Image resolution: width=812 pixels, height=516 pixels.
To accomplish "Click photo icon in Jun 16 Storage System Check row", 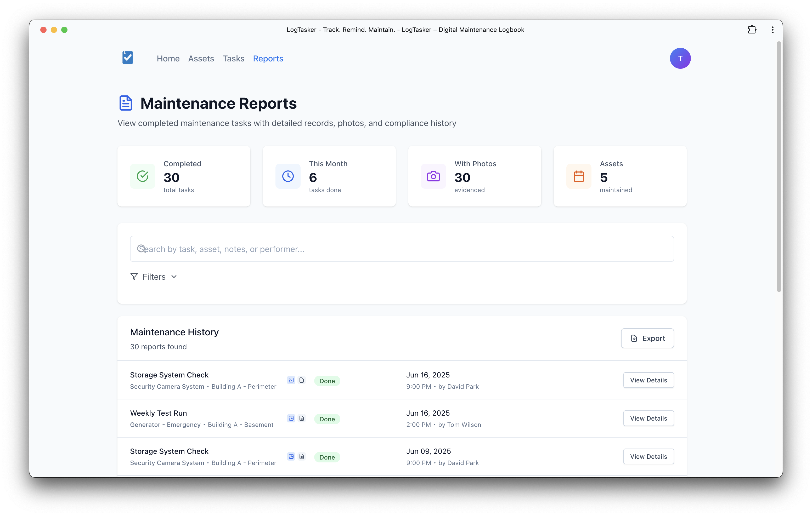I will click(291, 380).
